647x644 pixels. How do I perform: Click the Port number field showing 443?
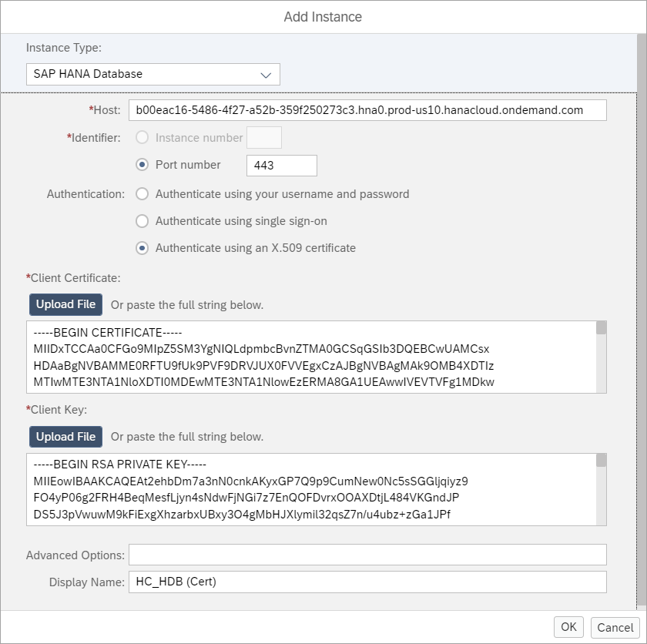[282, 166]
